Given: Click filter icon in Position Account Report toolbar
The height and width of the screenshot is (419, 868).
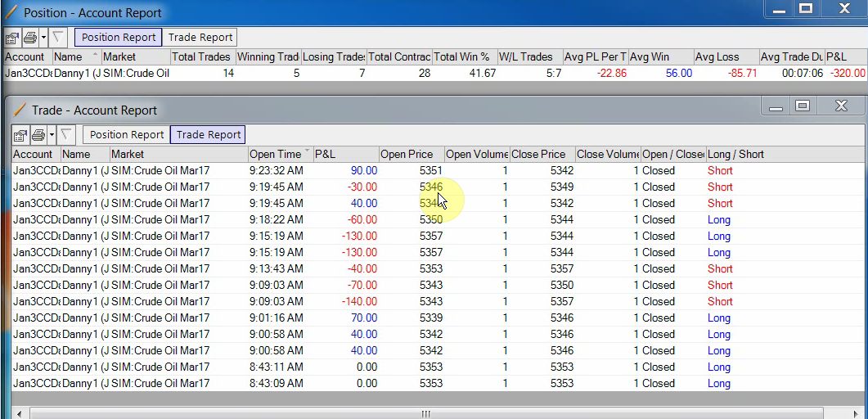Looking at the screenshot, I should 57,38.
